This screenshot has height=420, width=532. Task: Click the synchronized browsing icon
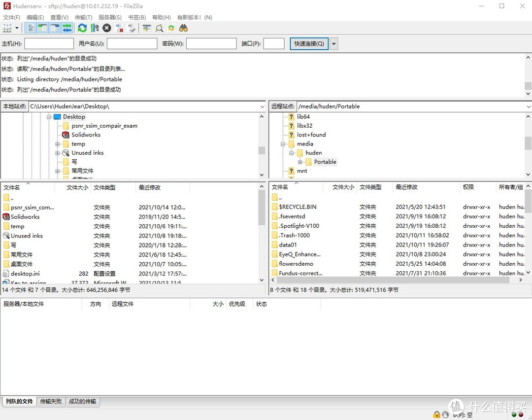(171, 28)
